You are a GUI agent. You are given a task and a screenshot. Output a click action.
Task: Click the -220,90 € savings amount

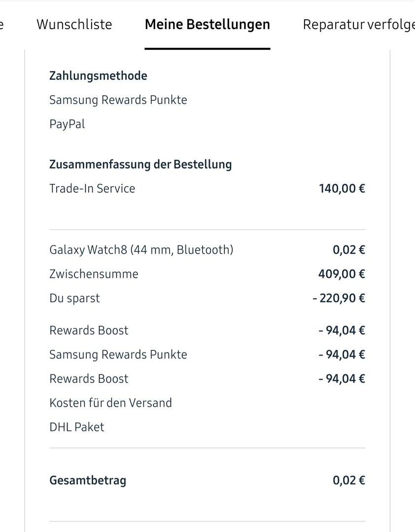tap(339, 298)
